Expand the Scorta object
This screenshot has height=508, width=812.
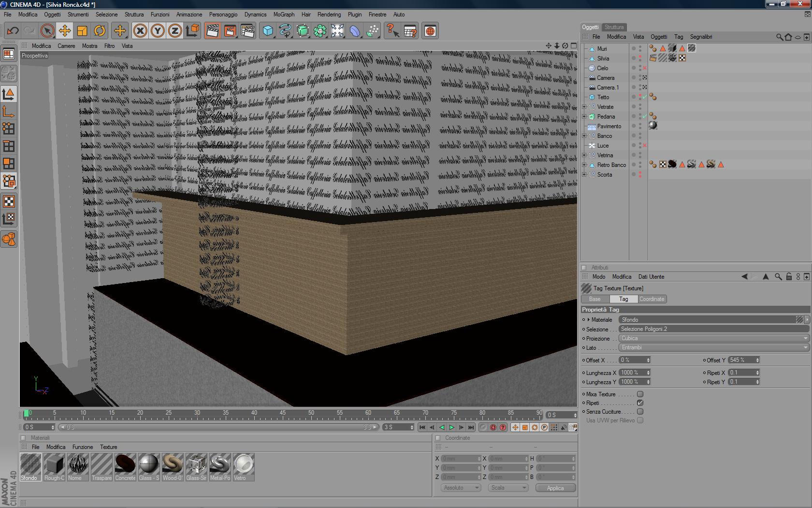click(x=584, y=175)
